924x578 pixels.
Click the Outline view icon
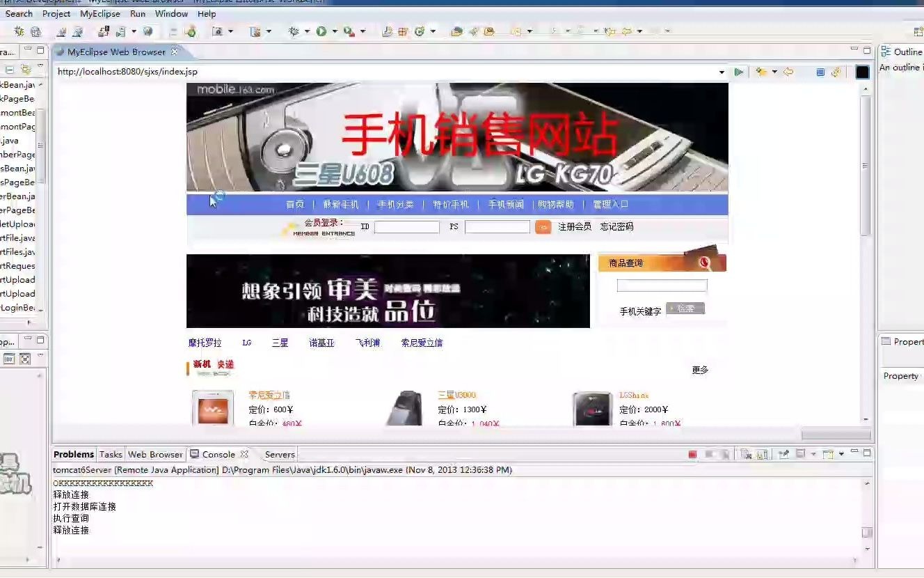[886, 52]
